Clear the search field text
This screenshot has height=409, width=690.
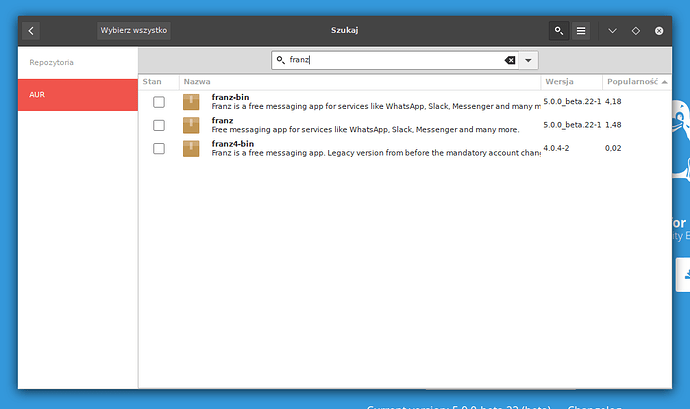pos(510,60)
